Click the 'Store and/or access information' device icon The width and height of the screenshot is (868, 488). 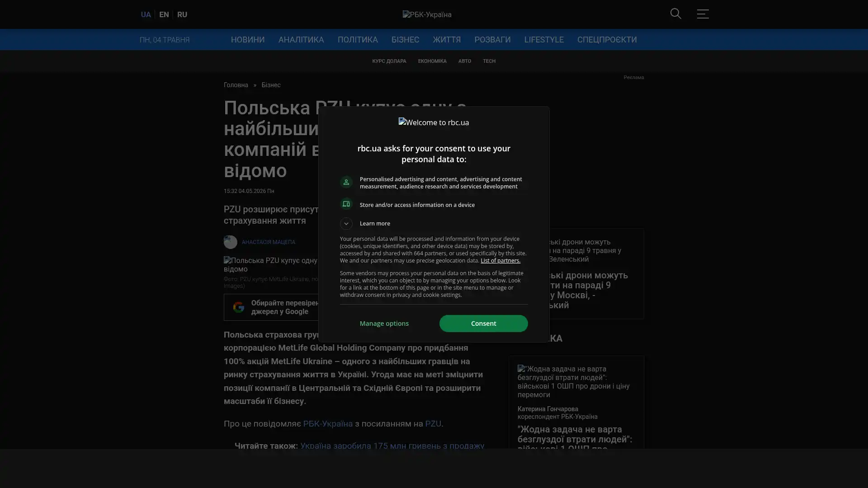tap(346, 204)
